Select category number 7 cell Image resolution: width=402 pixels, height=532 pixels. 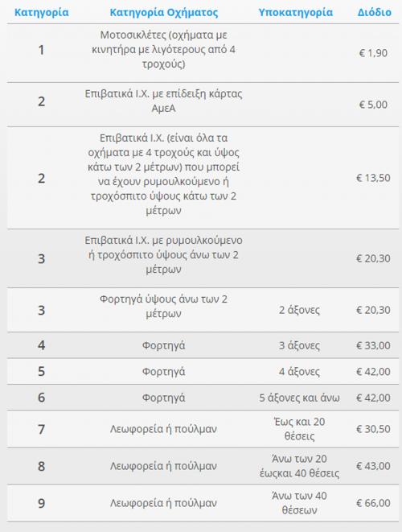click(x=41, y=429)
